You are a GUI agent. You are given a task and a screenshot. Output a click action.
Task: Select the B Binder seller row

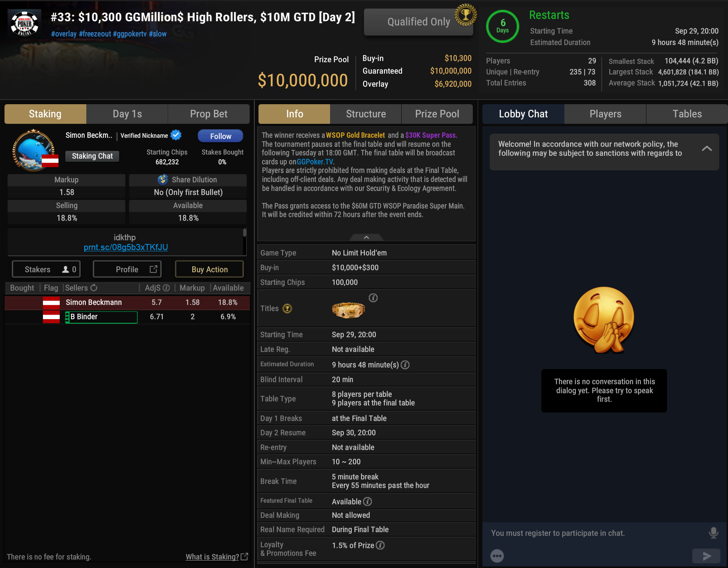tap(127, 317)
